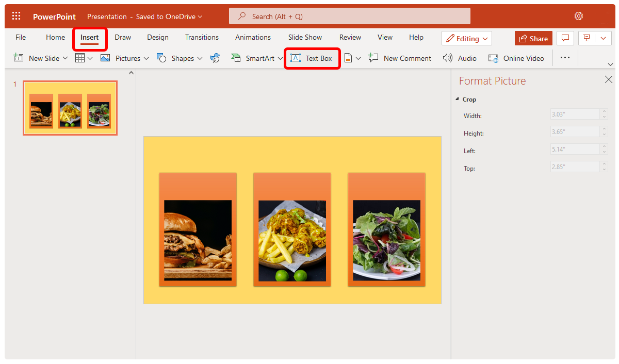The height and width of the screenshot is (364, 619).
Task: Insert a Text Box
Action: tap(312, 58)
